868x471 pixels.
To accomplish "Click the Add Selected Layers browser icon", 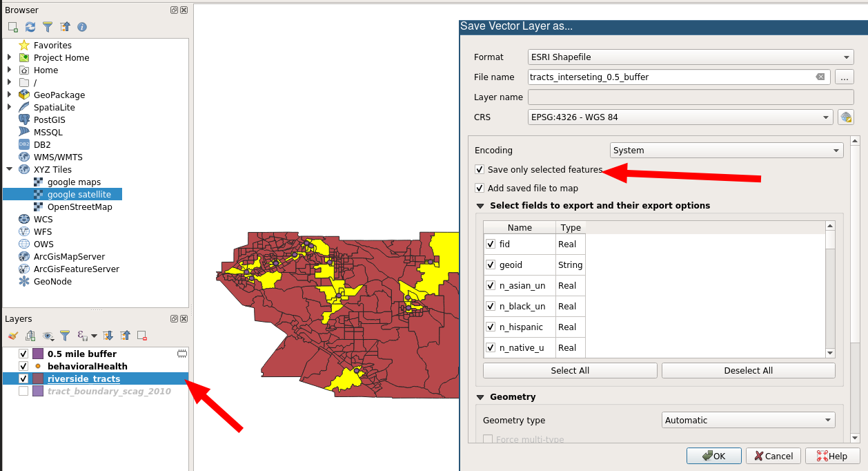I will 13,27.
